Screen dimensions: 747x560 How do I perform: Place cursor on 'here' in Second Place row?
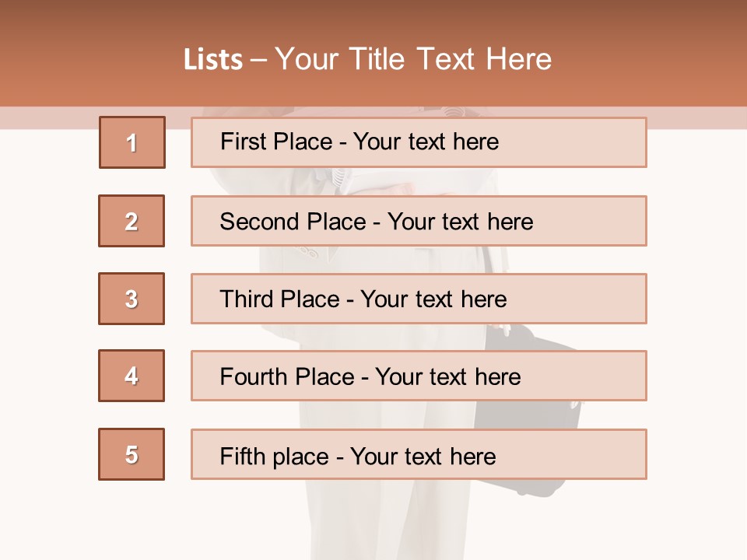(510, 222)
